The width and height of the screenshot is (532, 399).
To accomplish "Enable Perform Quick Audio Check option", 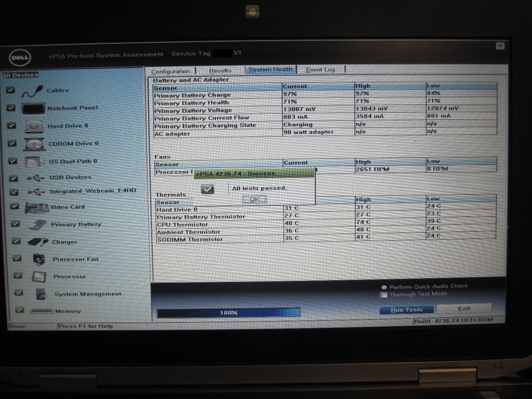I will click(384, 287).
